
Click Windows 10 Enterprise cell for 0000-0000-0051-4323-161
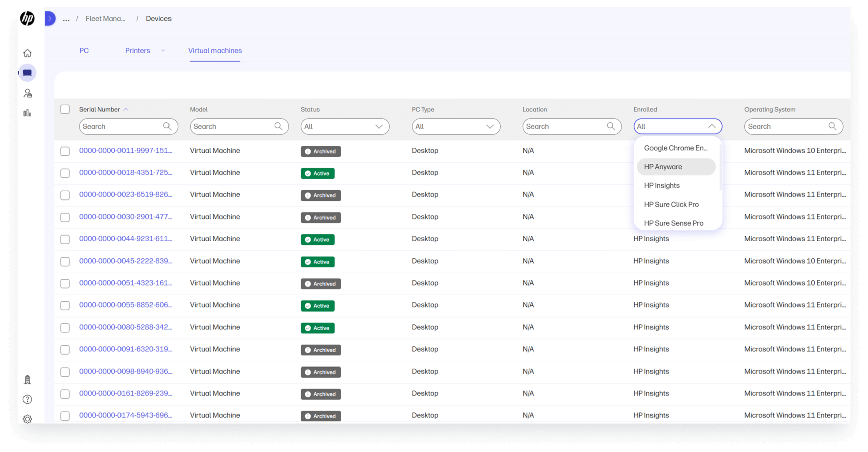[795, 283]
